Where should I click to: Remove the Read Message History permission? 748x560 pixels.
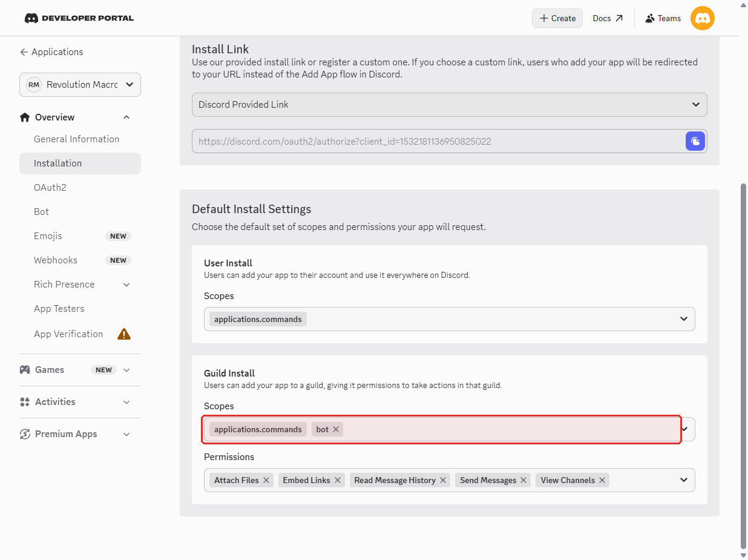point(443,480)
